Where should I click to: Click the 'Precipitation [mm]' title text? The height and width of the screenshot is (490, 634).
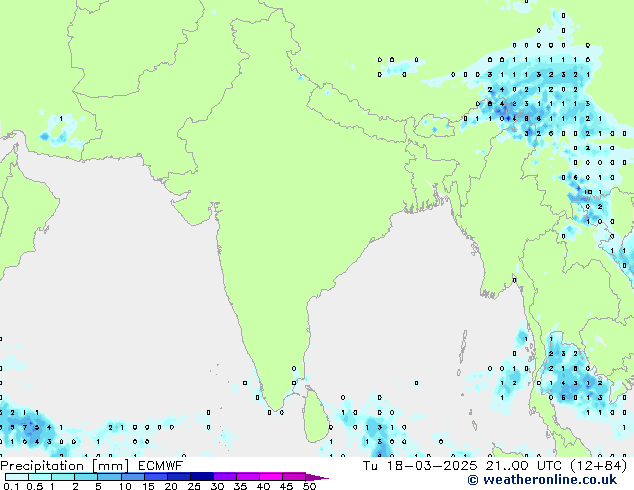pos(64,466)
